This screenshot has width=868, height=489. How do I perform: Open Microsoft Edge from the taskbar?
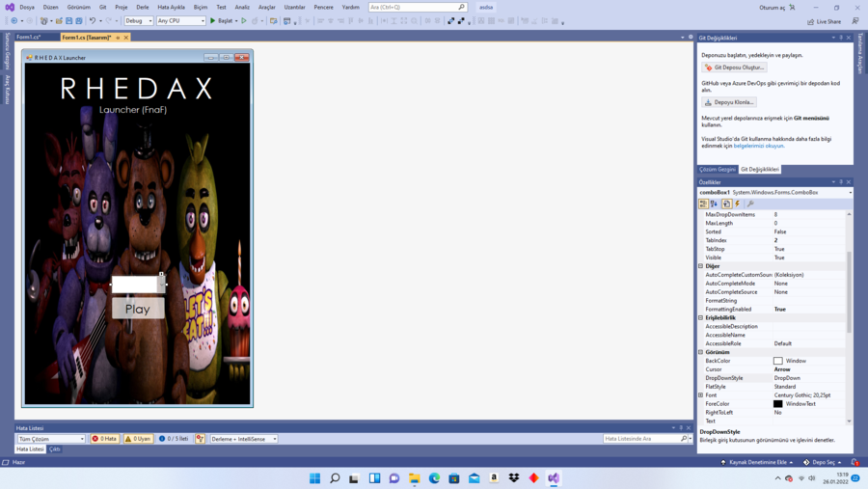tap(435, 478)
